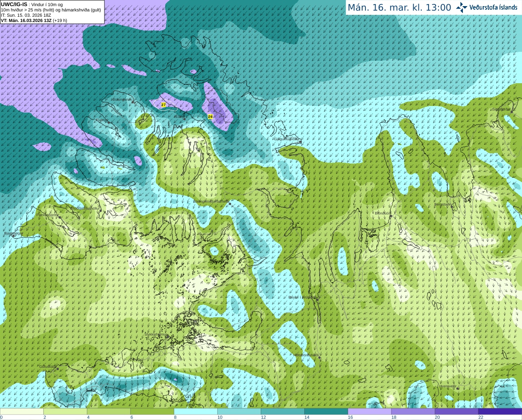This screenshot has height=420, width=522.
Task: Click the 18–20 m/s purple legend swatch
Action: pyautogui.click(x=413, y=411)
